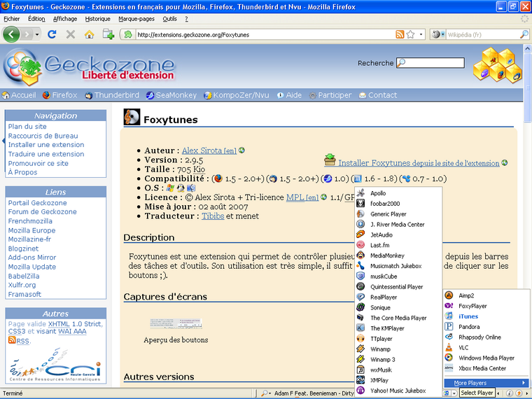Click the FoxyTunes player icon in the status bar
Viewport: 532px width, 399px height.
coord(447,393)
